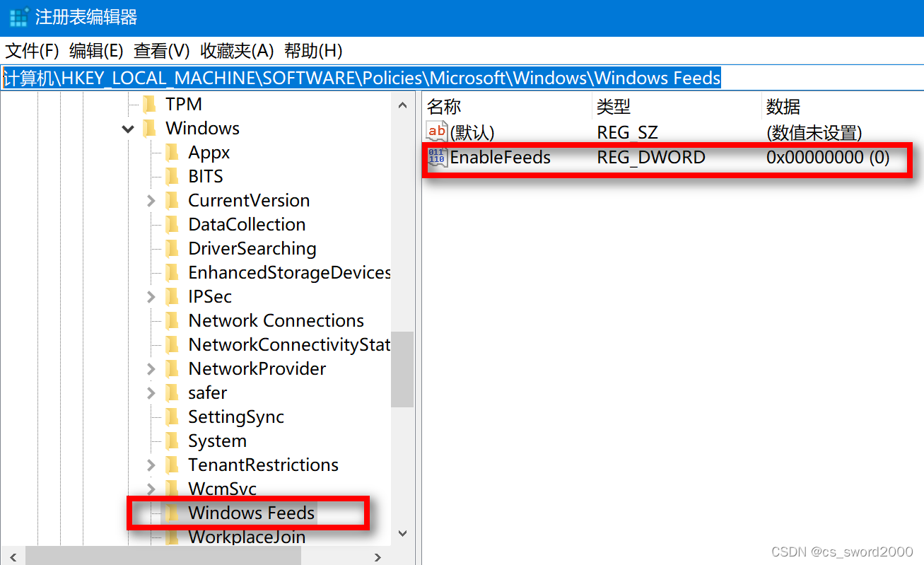Click the EnhancedStorageDevices folder icon
Screen dimensions: 924x565
coord(172,273)
